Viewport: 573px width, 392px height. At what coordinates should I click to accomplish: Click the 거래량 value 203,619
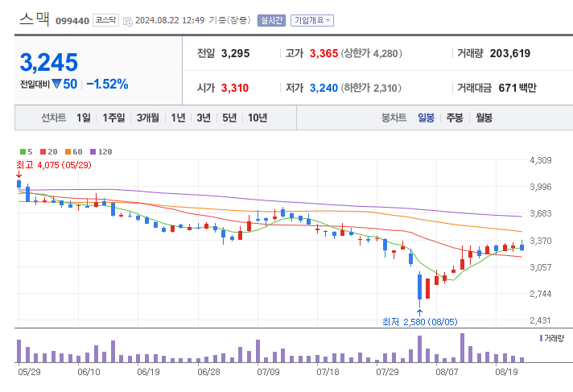click(510, 54)
